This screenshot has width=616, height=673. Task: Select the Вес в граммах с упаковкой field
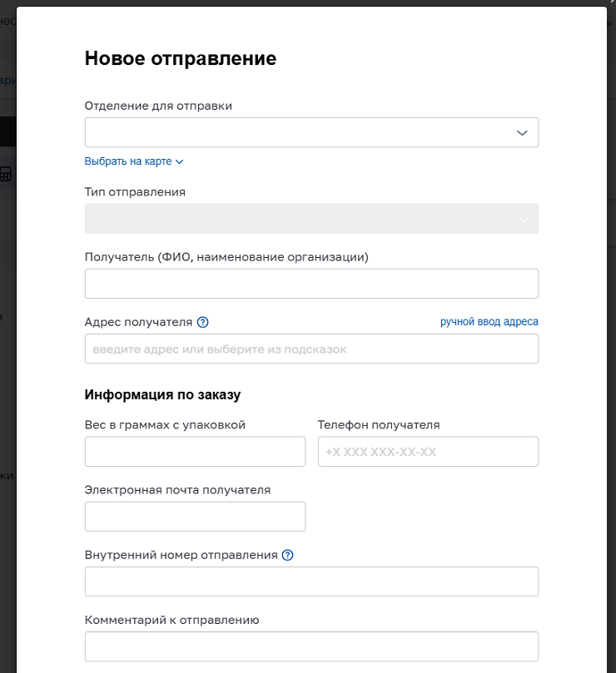point(195,452)
